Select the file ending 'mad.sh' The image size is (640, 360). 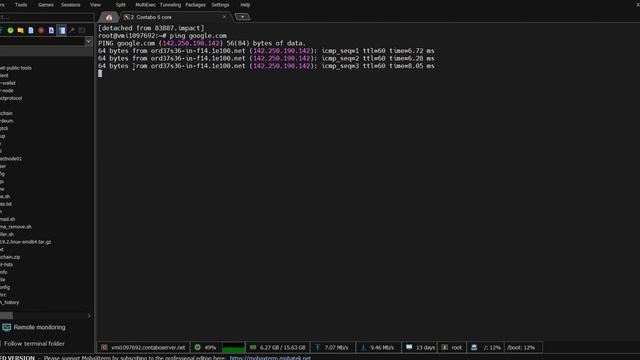[7, 219]
